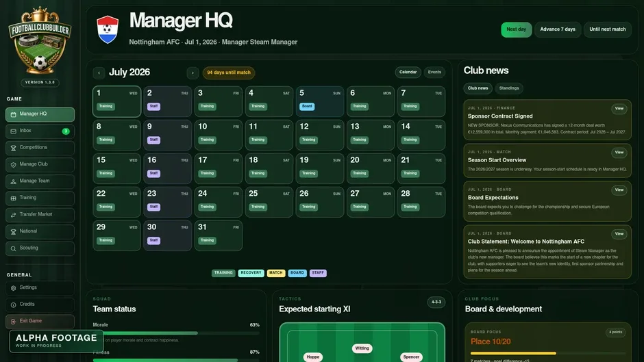Select July 28 calendar day
Screen dimensions: 644x362
[421, 202]
